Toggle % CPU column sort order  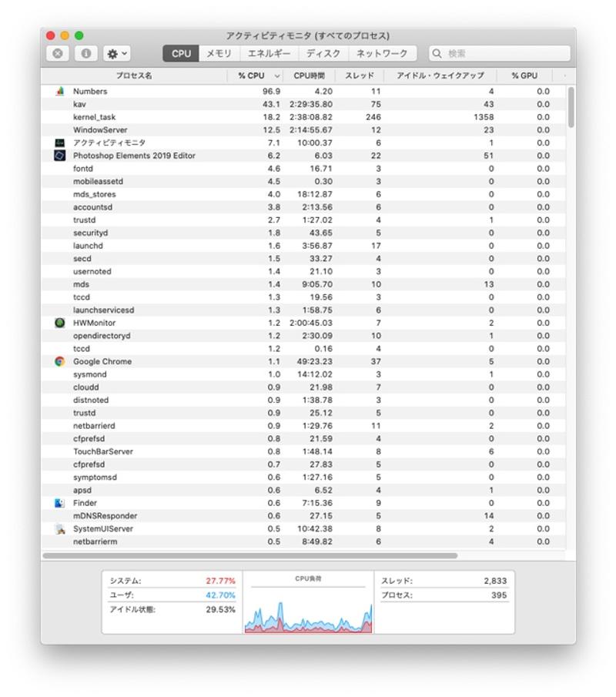tap(254, 75)
